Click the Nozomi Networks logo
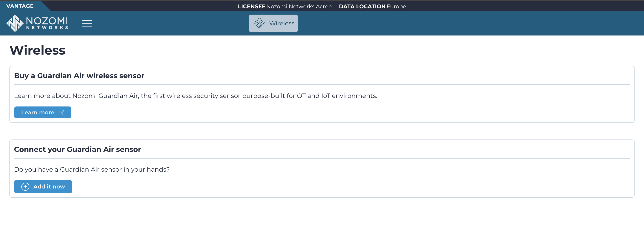Viewport: 644px width, 239px height. point(37,23)
